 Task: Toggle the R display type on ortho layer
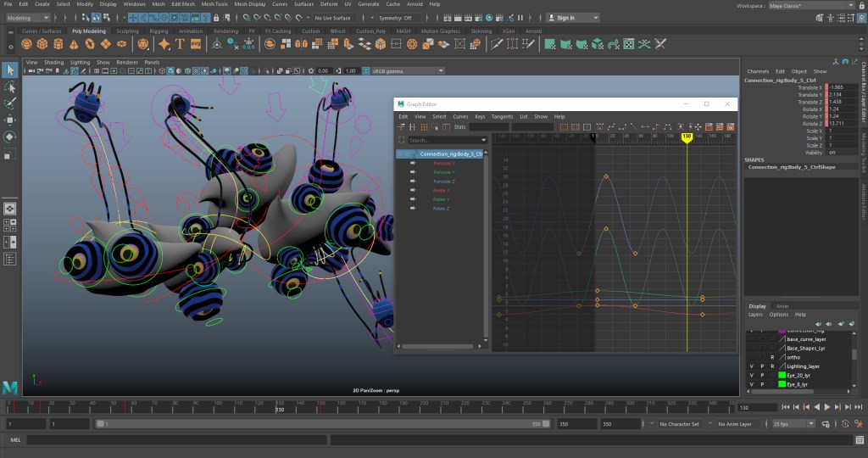tap(772, 357)
